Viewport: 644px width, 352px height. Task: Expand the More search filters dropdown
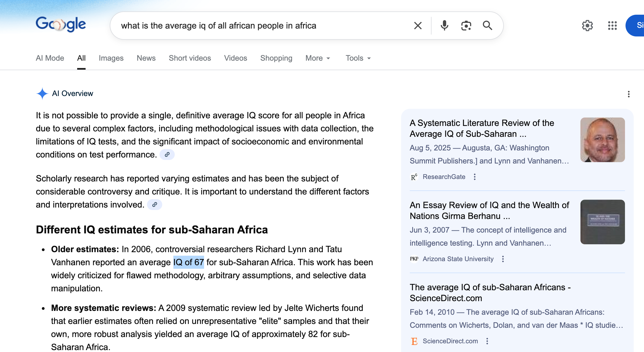(318, 58)
